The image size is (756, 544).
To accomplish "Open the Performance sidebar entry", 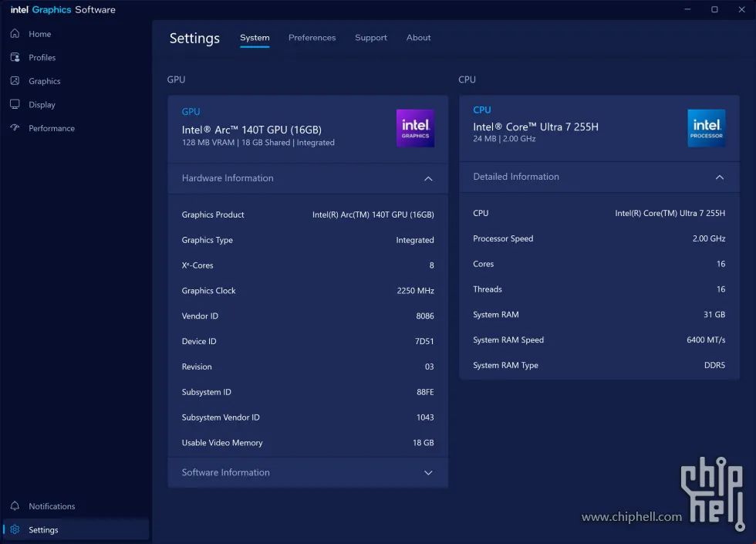I will [x=52, y=128].
